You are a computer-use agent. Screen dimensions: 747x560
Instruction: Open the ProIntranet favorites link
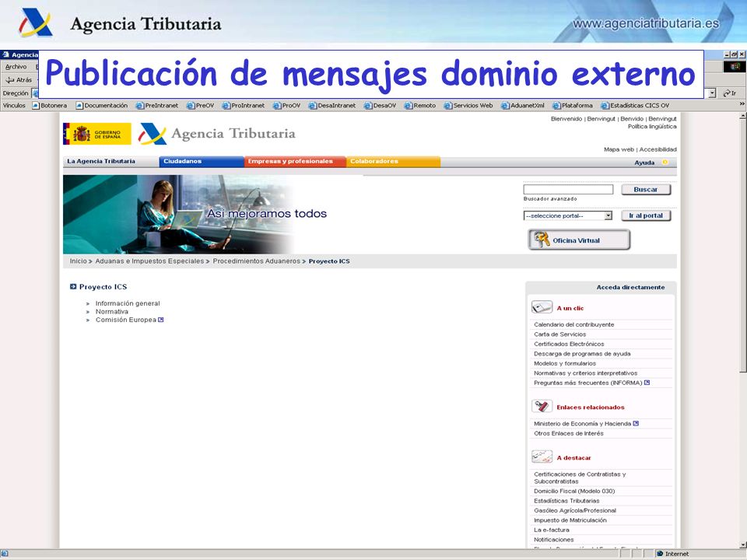point(244,106)
